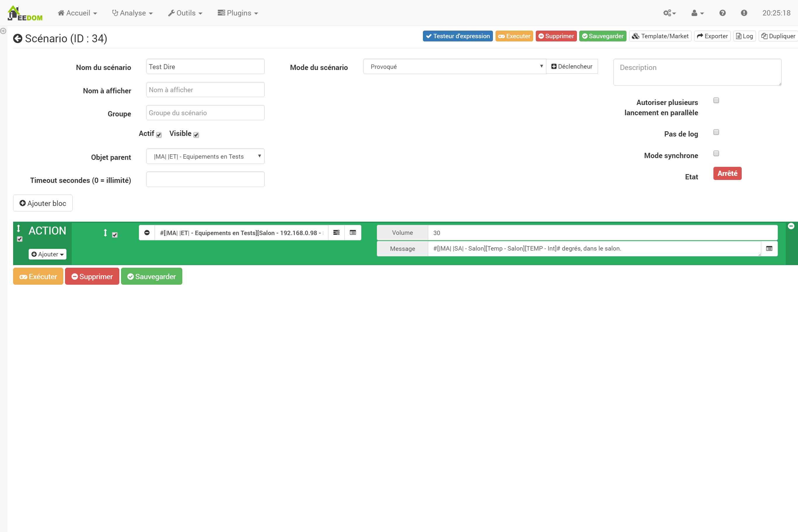Screen dimensions: 798x532
Task: Focus the Nom du scénario field
Action: tap(205, 66)
